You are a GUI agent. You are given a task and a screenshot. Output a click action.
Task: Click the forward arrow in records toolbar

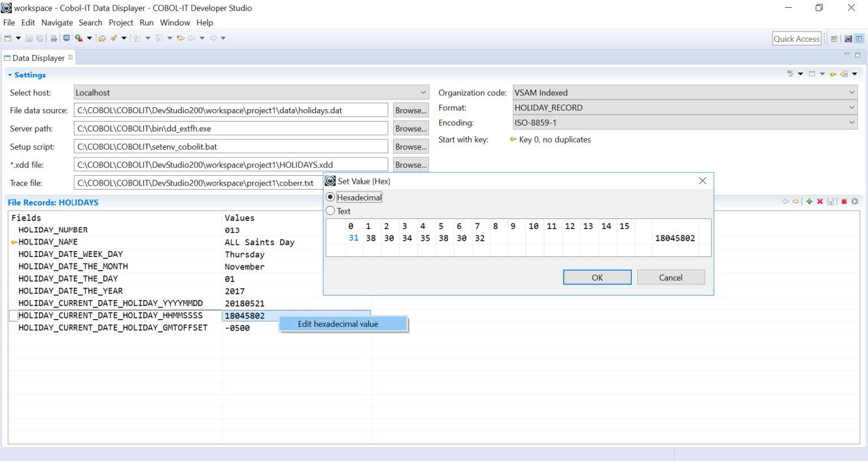click(797, 201)
